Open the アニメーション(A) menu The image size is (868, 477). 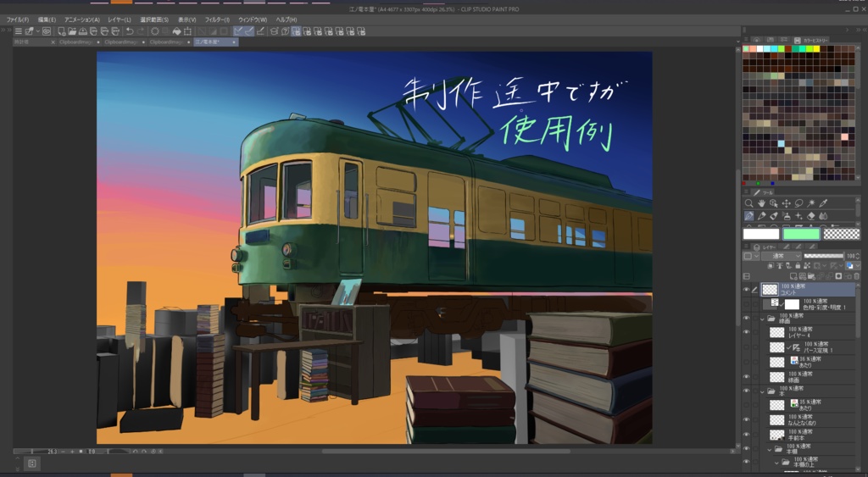click(82, 20)
